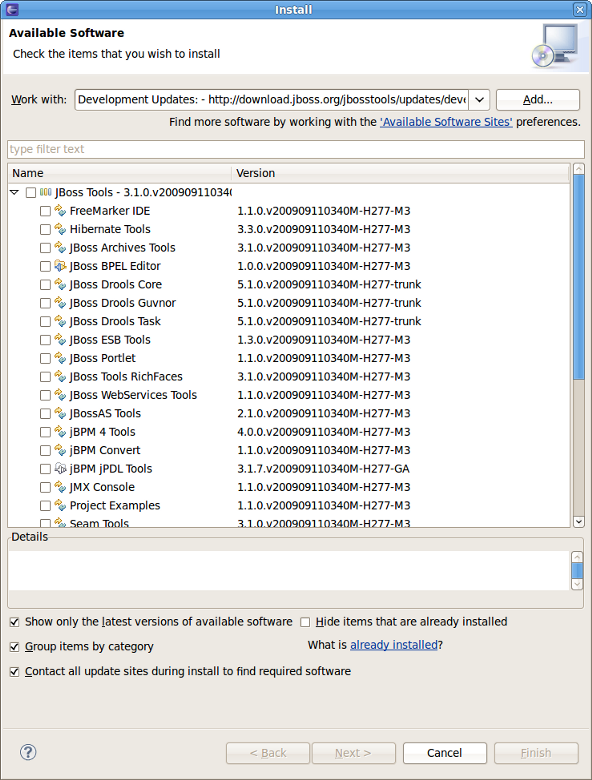
Task: Click the software list vertical scrollbar thumb
Action: coord(579,277)
